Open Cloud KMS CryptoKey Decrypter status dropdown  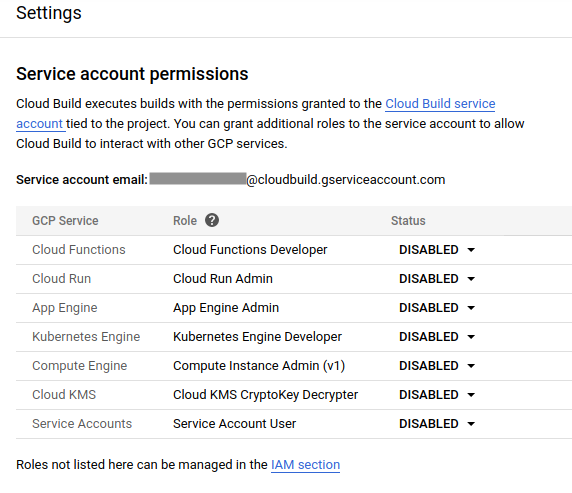tap(437, 395)
